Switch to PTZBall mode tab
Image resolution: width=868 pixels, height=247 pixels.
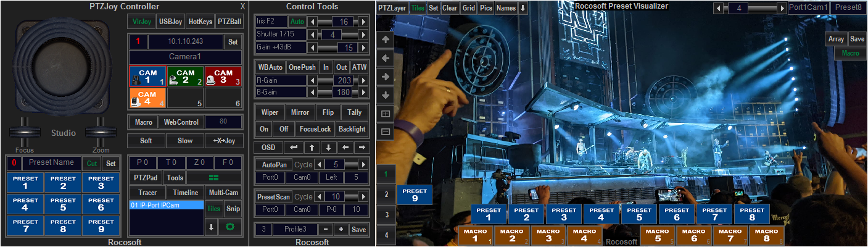[229, 22]
